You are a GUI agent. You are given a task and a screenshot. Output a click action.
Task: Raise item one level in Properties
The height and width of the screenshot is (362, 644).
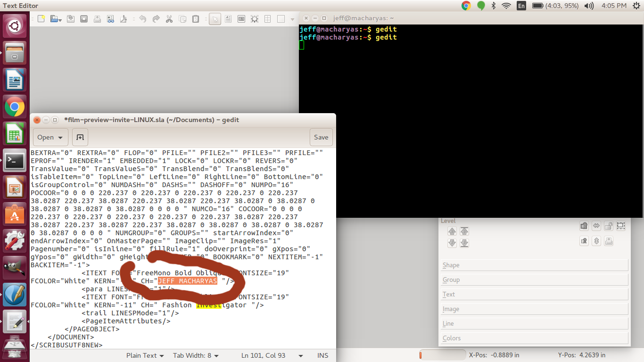pos(452,231)
